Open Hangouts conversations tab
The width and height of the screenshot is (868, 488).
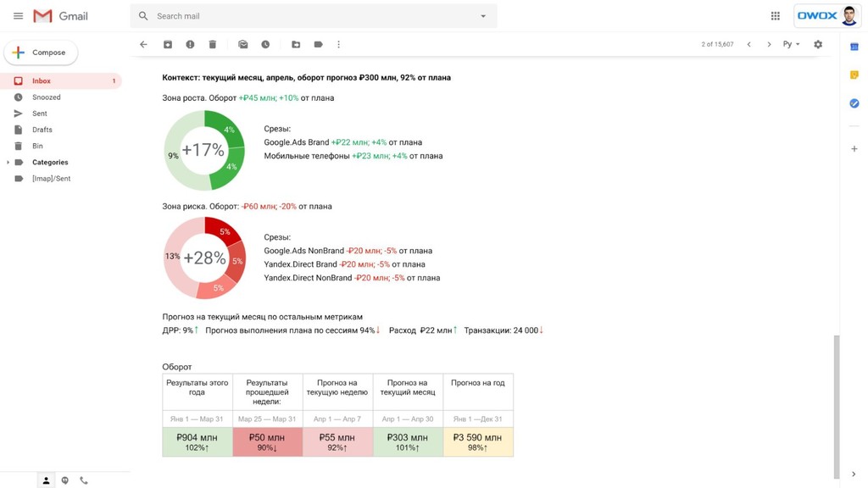click(x=64, y=480)
